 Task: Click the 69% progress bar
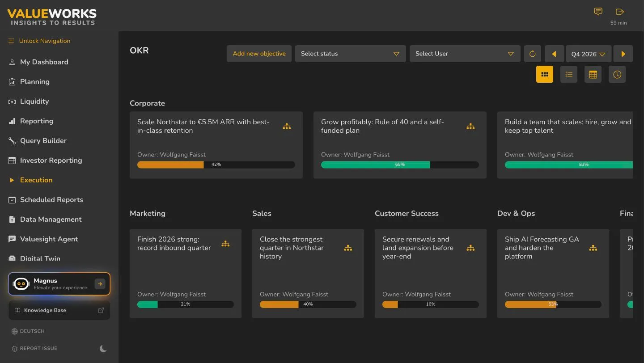pyautogui.click(x=400, y=165)
